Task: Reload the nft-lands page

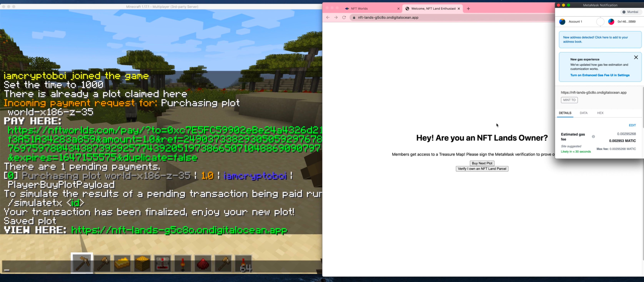Action: pos(344,17)
